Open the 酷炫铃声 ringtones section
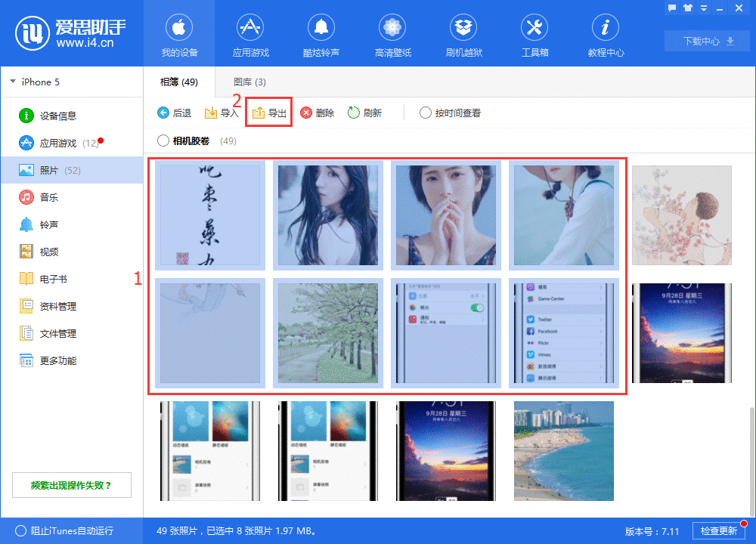This screenshot has height=544, width=756. (x=321, y=34)
